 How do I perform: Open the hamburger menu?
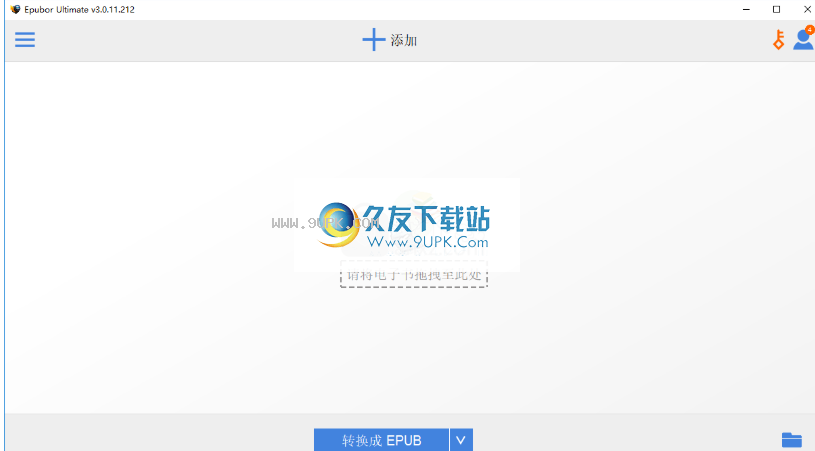[x=25, y=39]
